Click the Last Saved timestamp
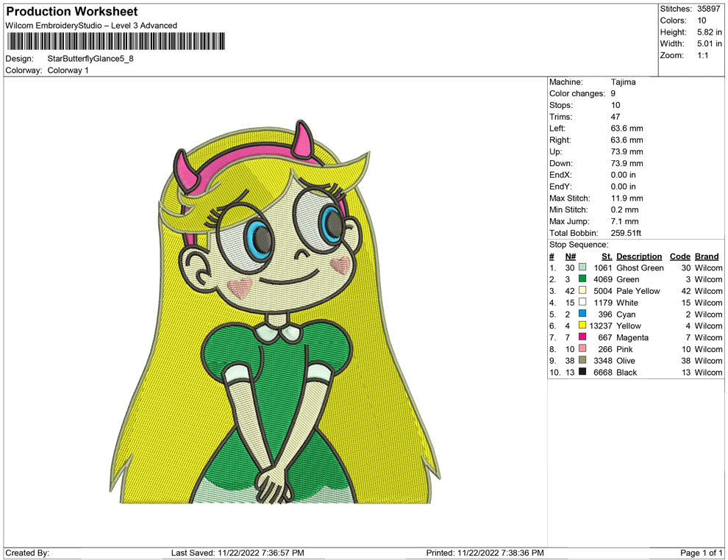 pos(238,553)
